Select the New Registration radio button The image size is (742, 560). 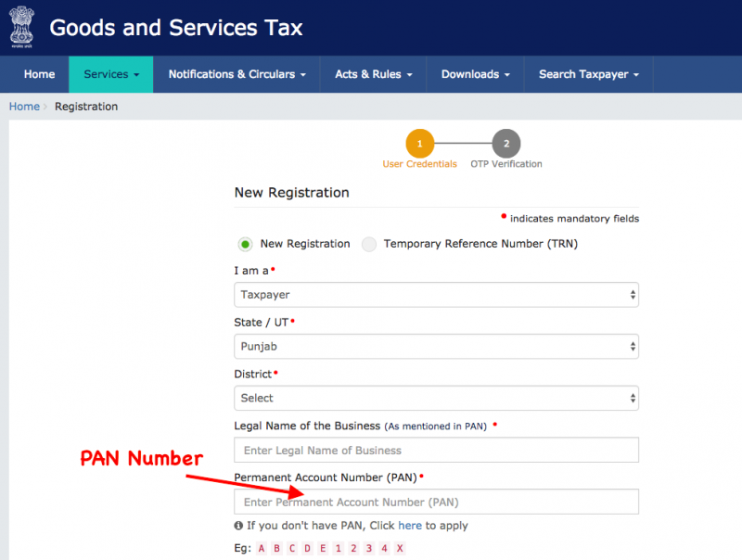coord(245,244)
